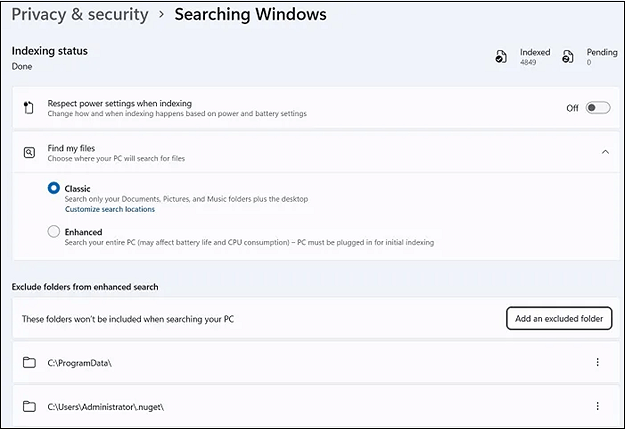The width and height of the screenshot is (626, 429).
Task: Go back to Privacy & security
Action: coord(80,15)
